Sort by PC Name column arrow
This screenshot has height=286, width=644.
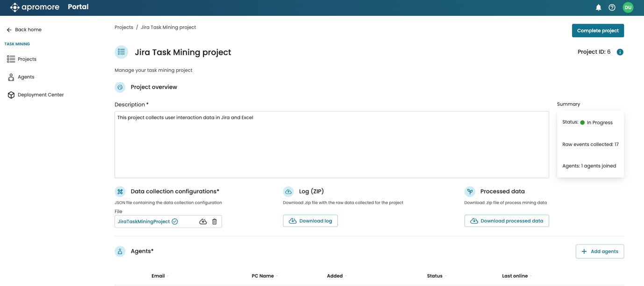click(277, 276)
